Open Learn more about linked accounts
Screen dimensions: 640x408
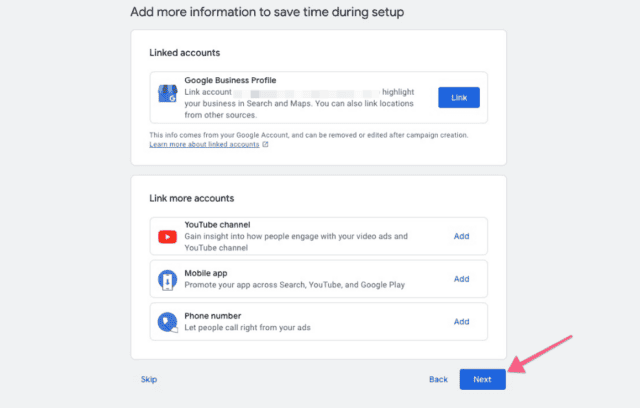[x=204, y=144]
